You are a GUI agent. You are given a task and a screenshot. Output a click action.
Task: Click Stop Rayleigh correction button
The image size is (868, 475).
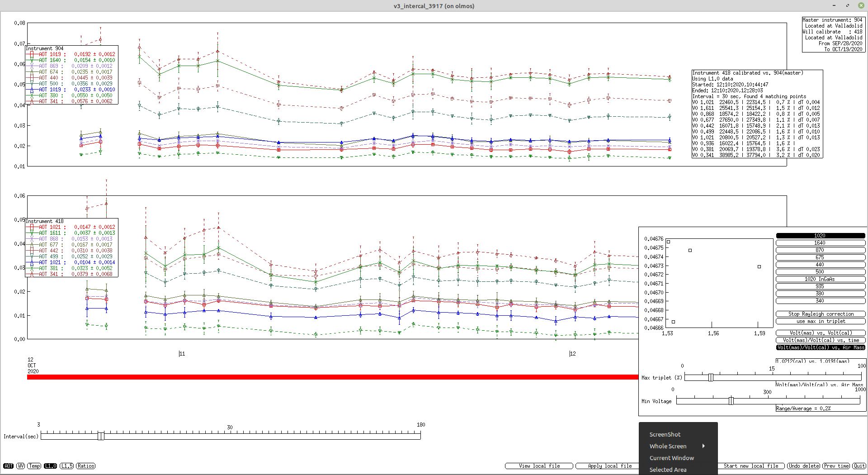[821, 314]
